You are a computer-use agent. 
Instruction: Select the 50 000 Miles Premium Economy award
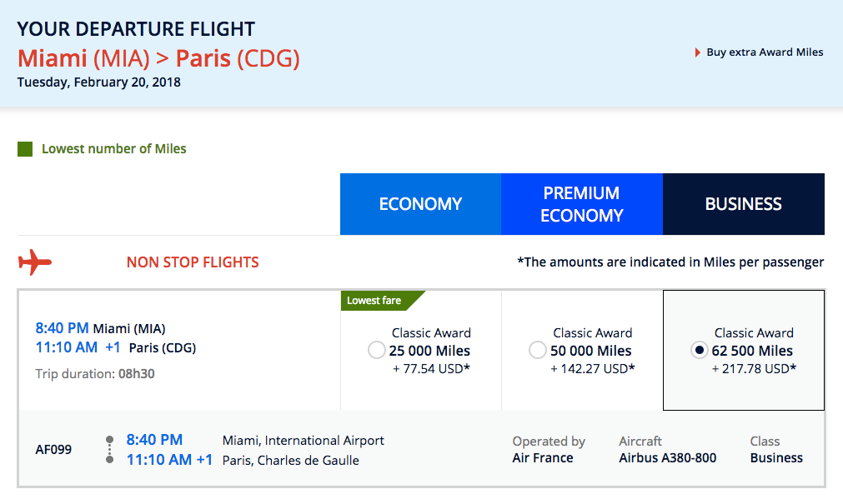pos(538,351)
